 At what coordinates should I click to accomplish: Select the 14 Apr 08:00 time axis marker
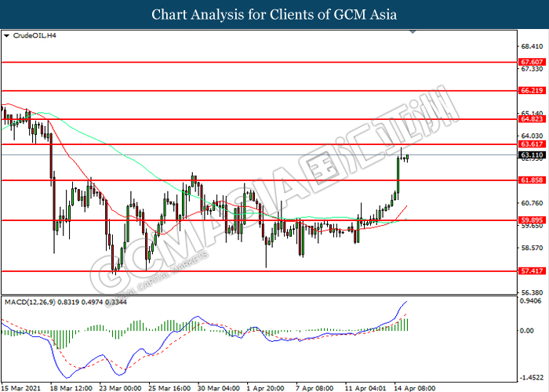415,388
